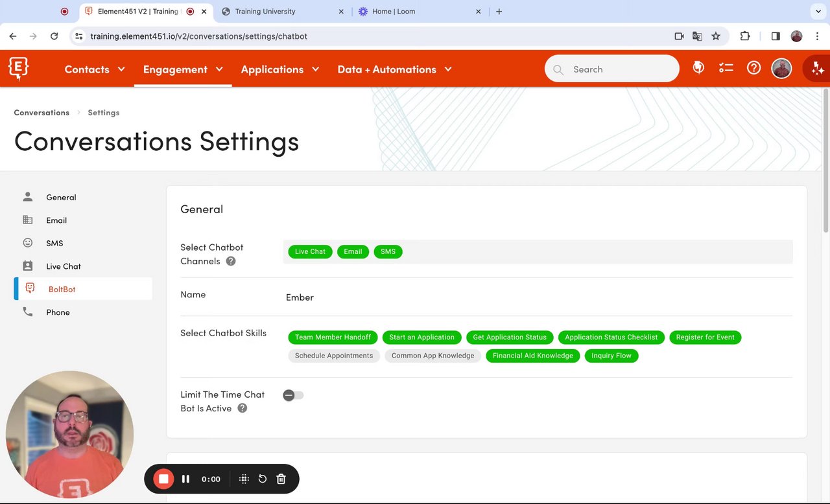Click the Email icon in sidebar
The image size is (830, 504).
click(x=27, y=220)
